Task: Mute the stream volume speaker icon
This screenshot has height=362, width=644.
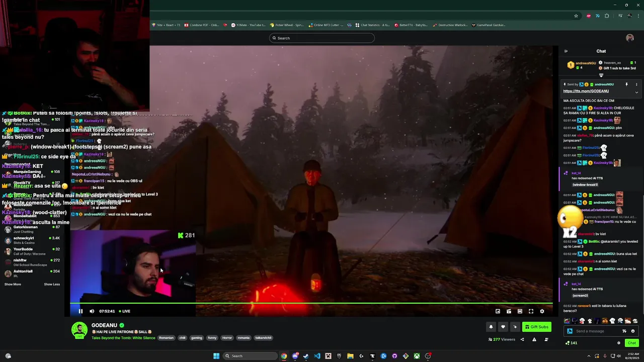Action: click(x=92, y=311)
